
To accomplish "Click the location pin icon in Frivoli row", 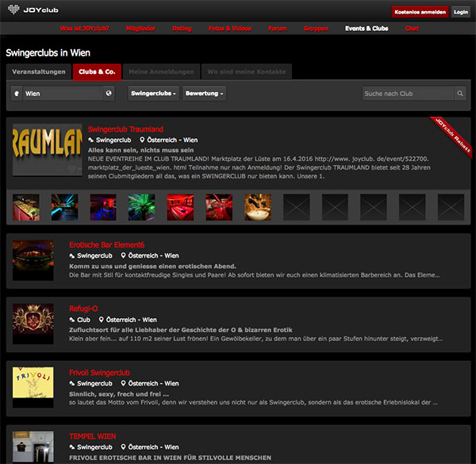I will tap(123, 383).
